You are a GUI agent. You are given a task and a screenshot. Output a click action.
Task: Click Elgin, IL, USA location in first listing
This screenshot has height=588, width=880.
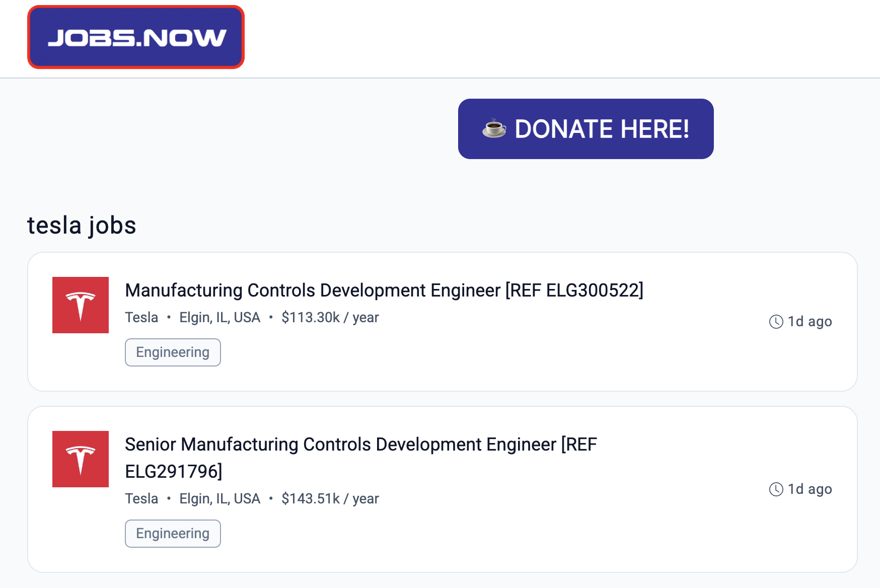(220, 318)
